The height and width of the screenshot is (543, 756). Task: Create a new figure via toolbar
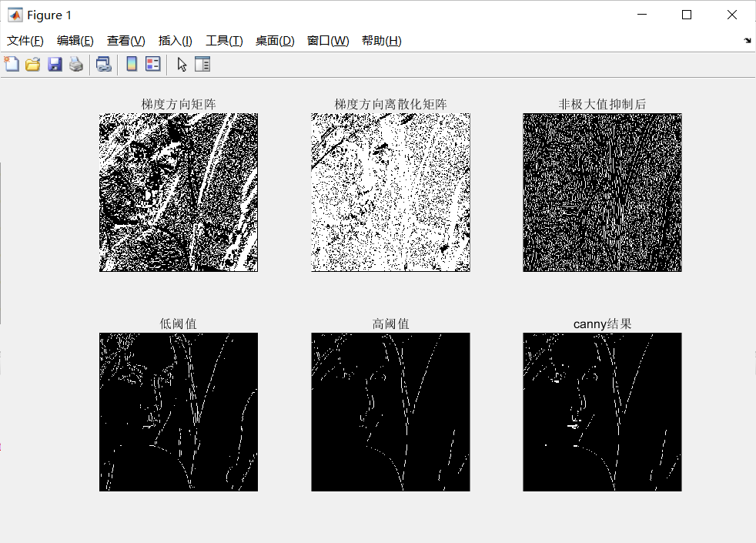(x=12, y=64)
